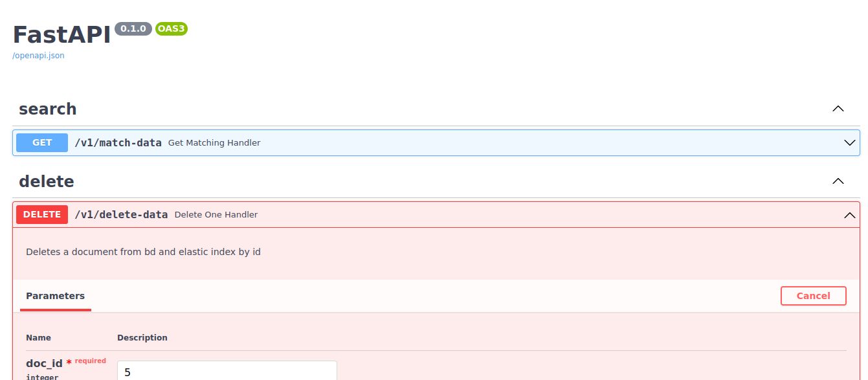The image size is (868, 380).
Task: Click the Get Matching Handler summary
Action: tap(214, 142)
